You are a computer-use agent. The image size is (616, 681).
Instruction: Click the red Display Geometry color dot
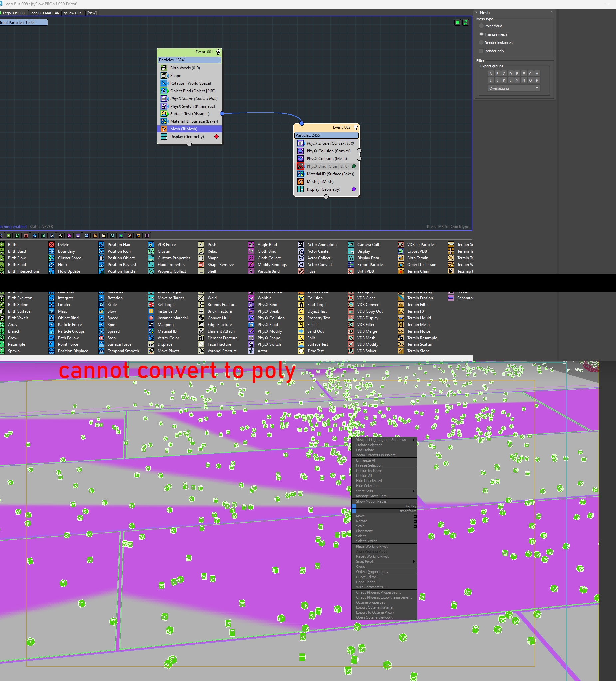point(216,137)
